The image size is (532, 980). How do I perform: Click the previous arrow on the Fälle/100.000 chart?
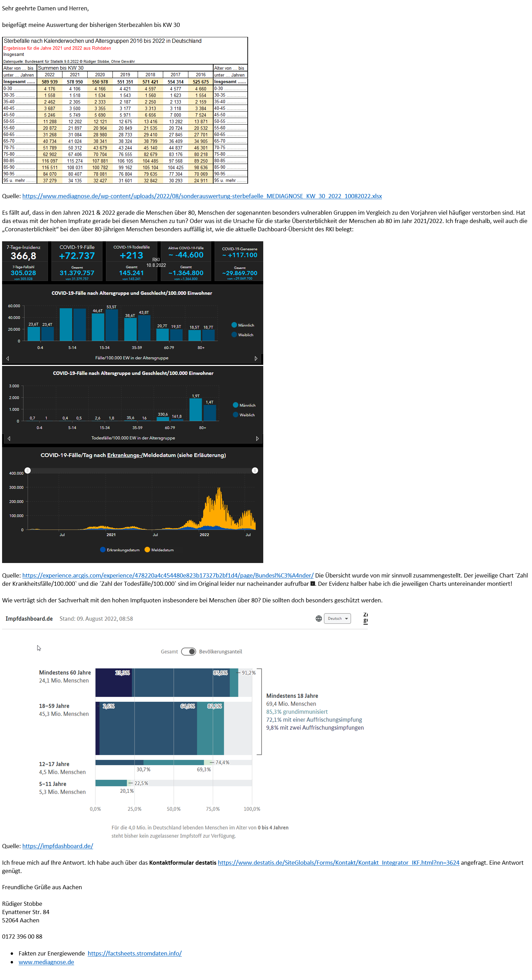click(8, 358)
